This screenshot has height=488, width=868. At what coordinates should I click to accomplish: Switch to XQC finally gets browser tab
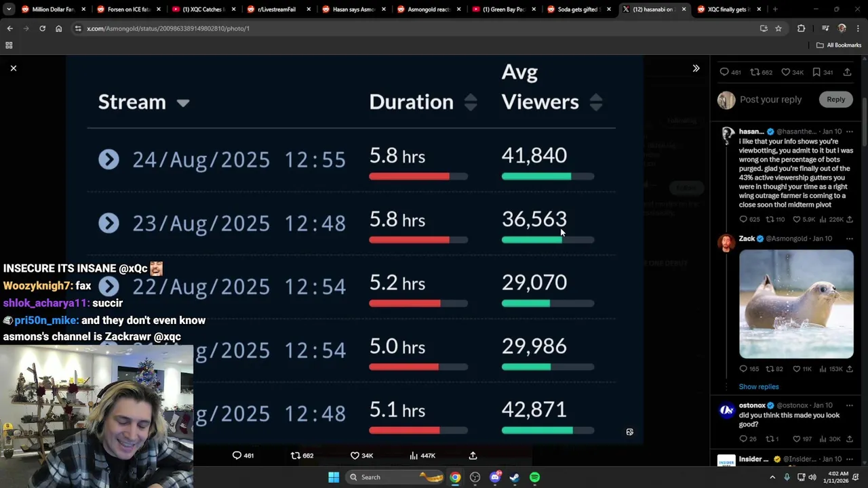(x=728, y=9)
